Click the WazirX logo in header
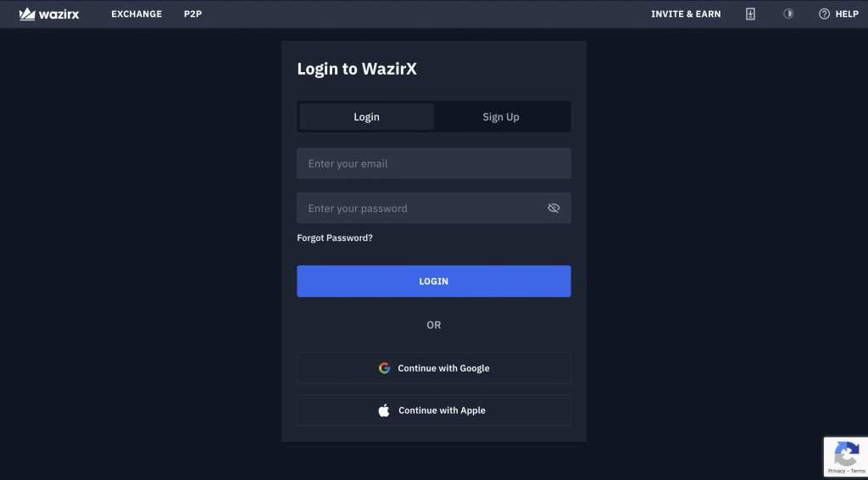 pyautogui.click(x=49, y=14)
